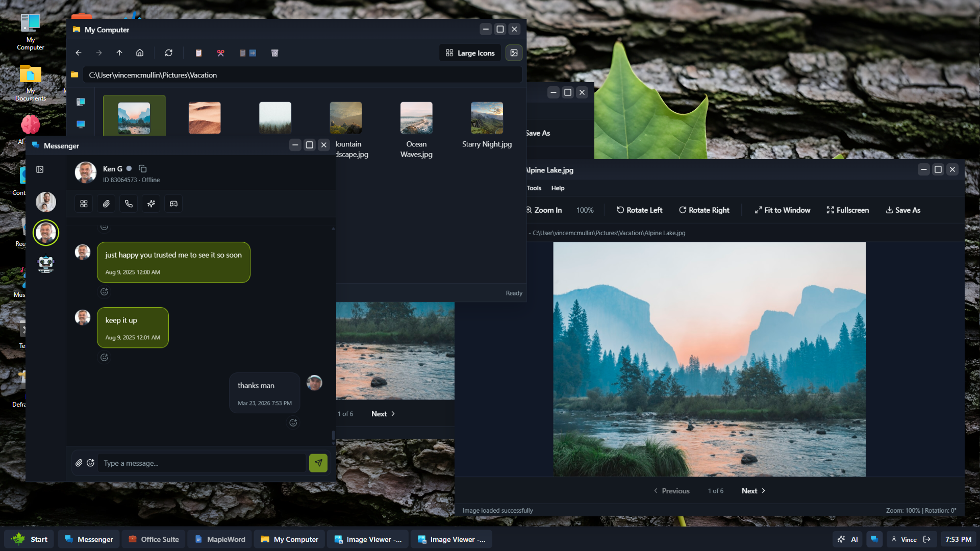Select the Starry Night.jpg file
The height and width of the screenshot is (551, 980).
pyautogui.click(x=487, y=125)
